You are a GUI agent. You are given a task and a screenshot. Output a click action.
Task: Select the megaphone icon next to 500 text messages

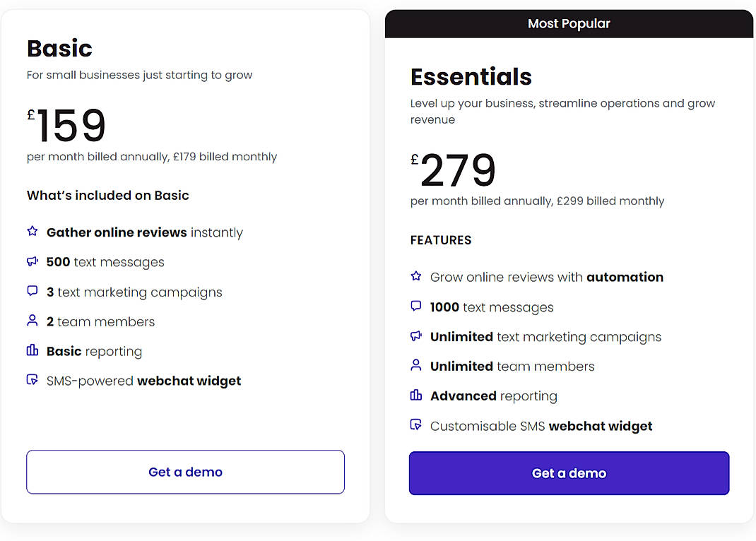pyautogui.click(x=32, y=261)
